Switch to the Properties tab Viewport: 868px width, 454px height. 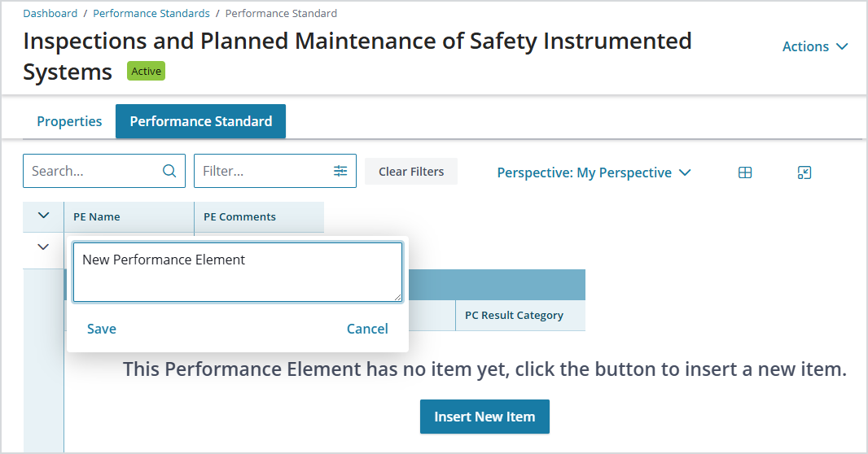[x=69, y=121]
